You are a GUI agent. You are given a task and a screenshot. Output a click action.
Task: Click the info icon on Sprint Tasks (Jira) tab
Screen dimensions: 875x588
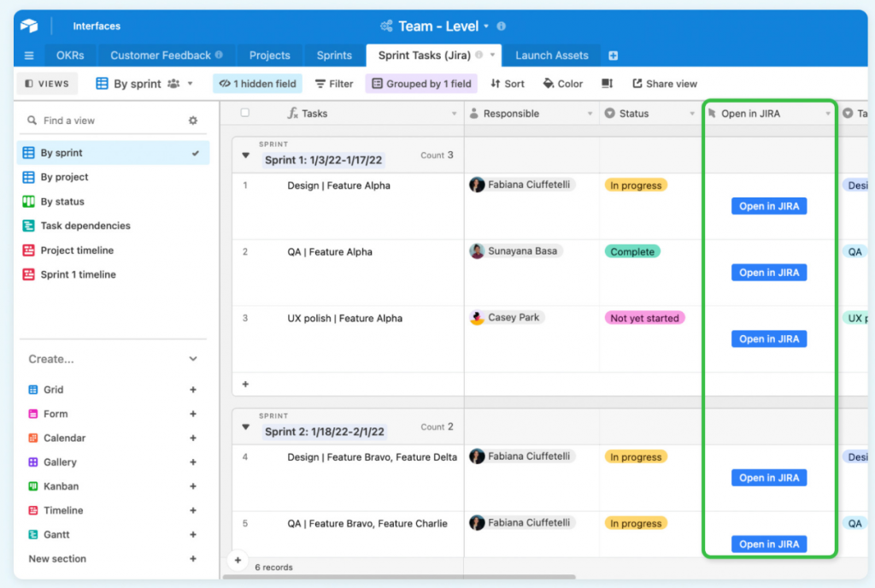click(479, 55)
